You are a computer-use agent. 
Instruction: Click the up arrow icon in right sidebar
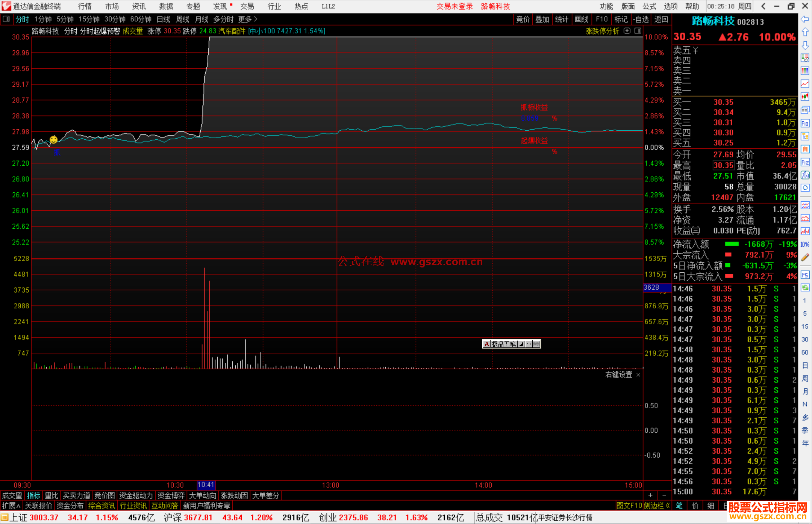point(805,32)
